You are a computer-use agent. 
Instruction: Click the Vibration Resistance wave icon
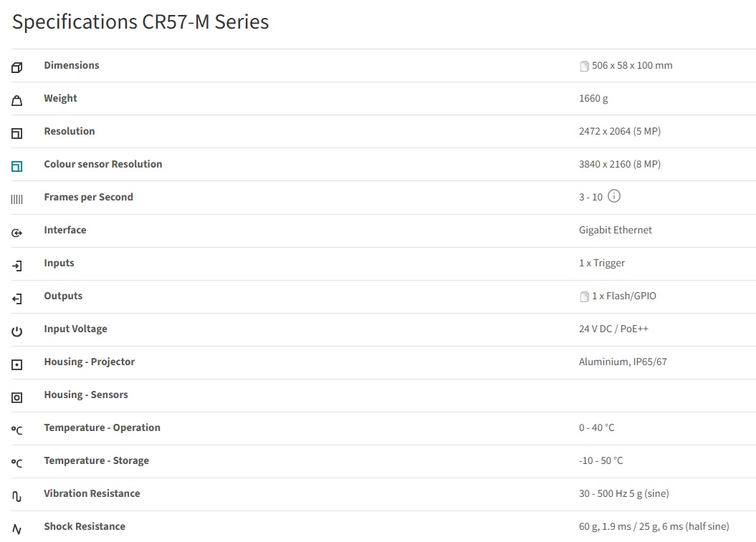click(17, 496)
